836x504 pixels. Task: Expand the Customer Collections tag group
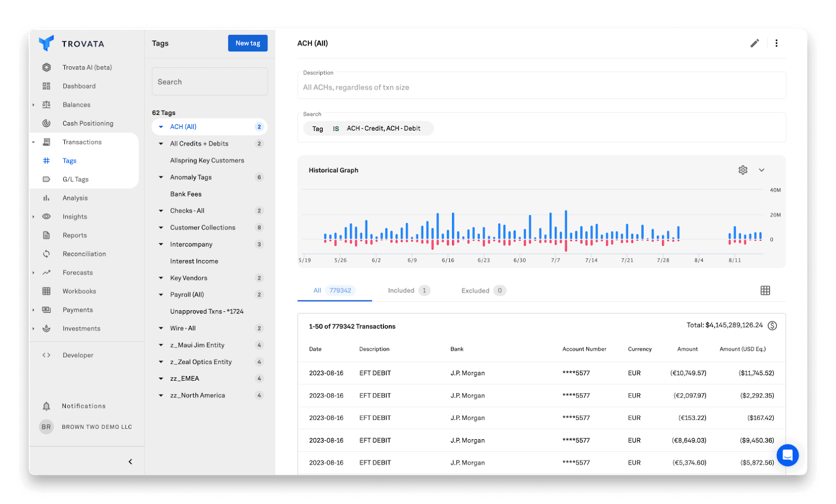pyautogui.click(x=161, y=228)
